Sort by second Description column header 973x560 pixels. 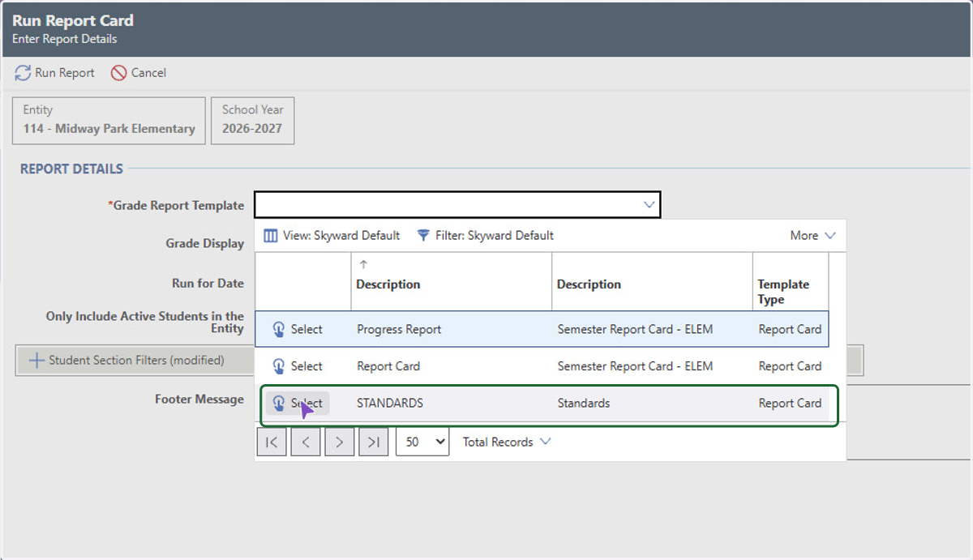click(x=589, y=284)
